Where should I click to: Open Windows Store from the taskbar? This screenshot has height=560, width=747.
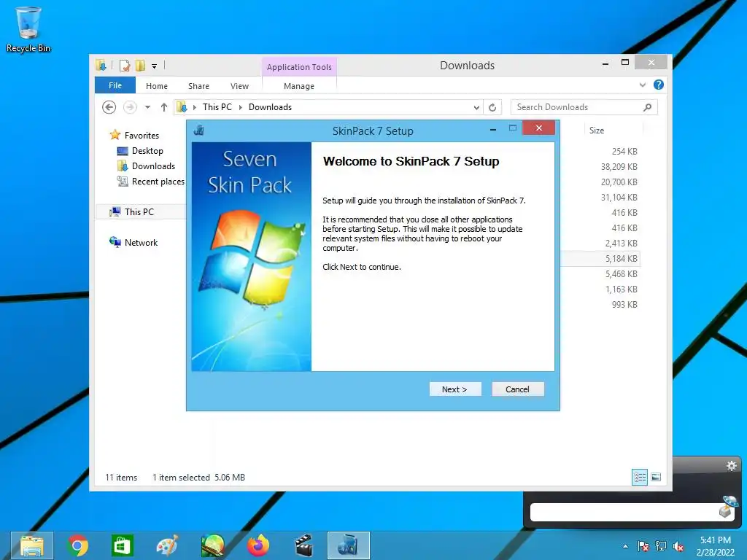coord(122,545)
